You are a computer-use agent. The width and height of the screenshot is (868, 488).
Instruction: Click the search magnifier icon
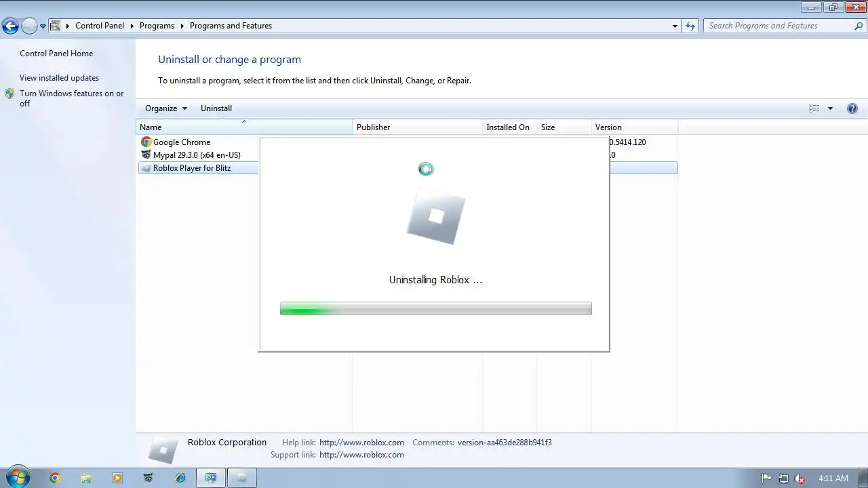(859, 26)
